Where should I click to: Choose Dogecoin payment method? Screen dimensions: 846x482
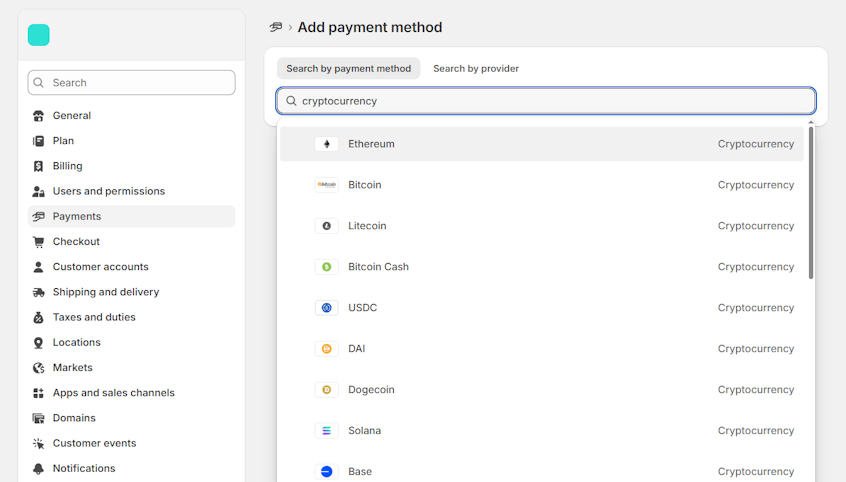(x=542, y=390)
